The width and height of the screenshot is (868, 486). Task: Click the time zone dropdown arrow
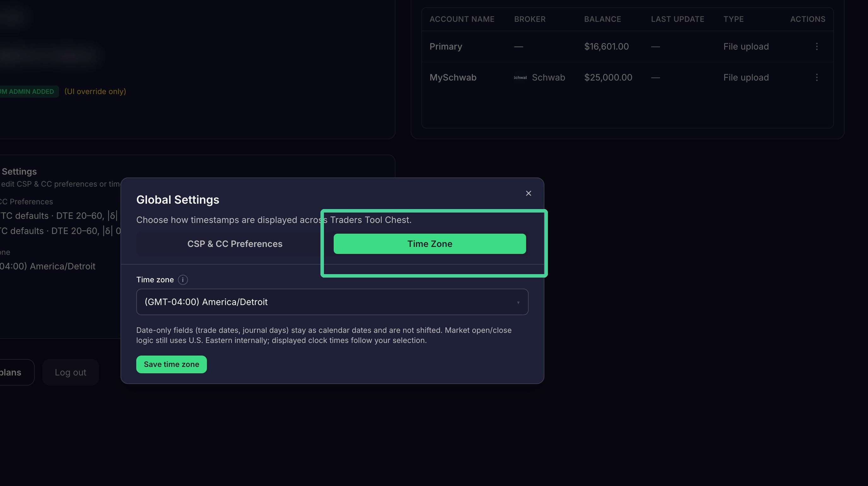pyautogui.click(x=518, y=302)
